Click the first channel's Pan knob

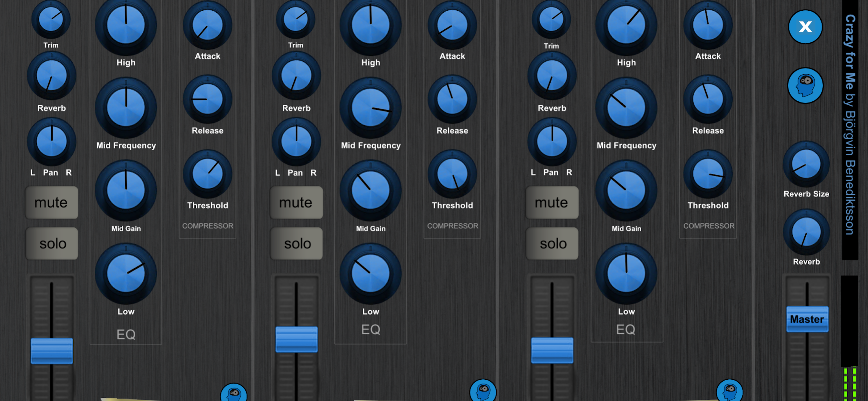coord(52,141)
